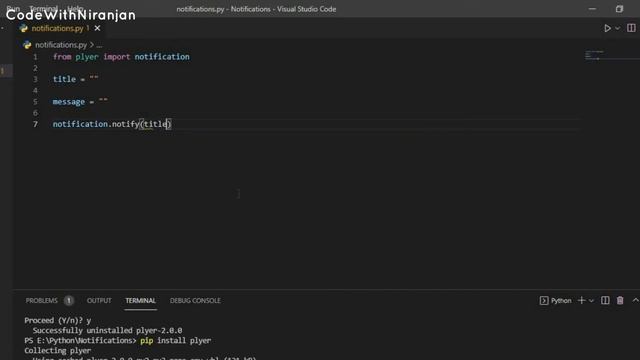Click 'notification' import on line 1
This screenshot has width=640, height=360.
162,57
